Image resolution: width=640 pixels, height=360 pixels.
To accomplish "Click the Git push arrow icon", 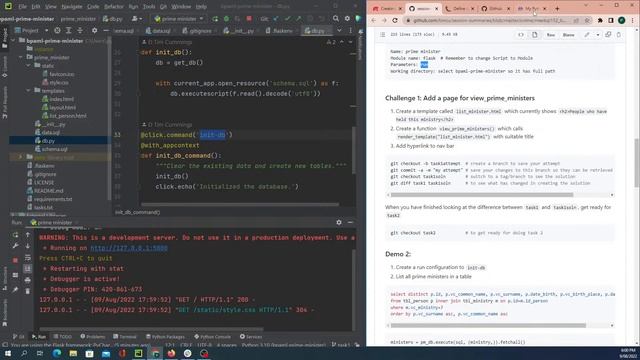I will point(299,19).
